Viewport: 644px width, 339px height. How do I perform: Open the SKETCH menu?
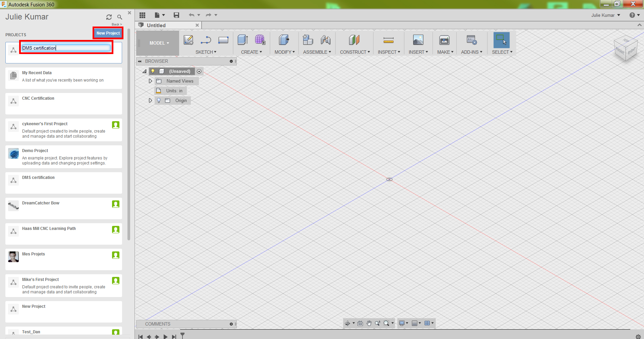coord(206,52)
